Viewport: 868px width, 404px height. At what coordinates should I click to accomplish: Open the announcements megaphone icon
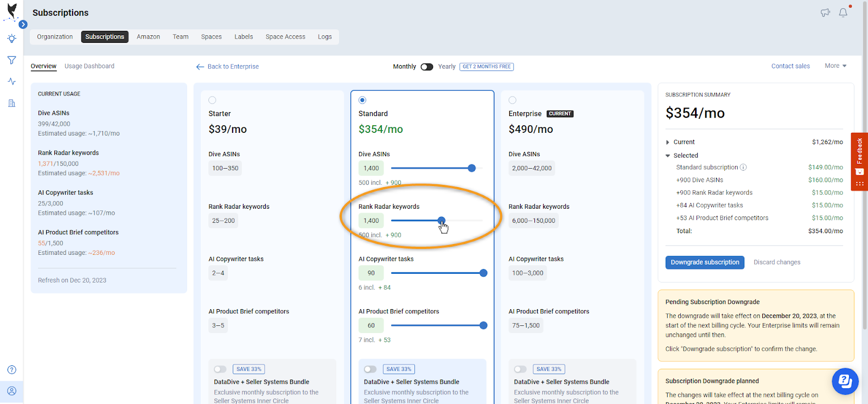825,12
